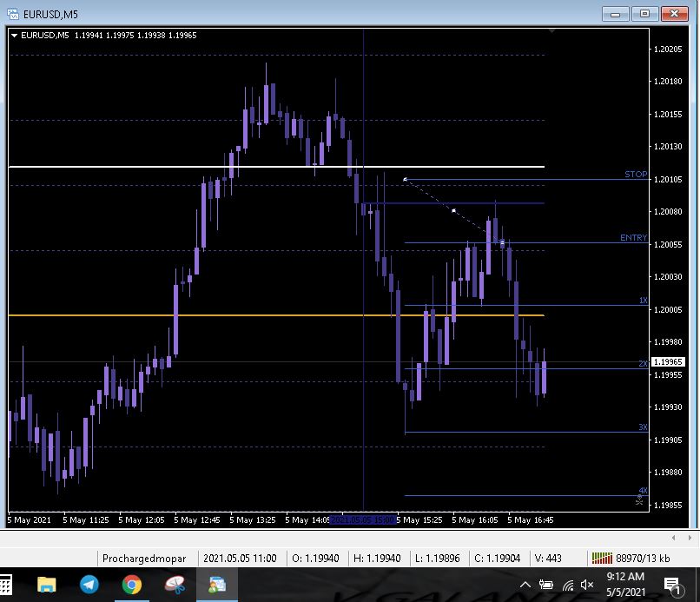700x602 pixels.
Task: Click the 88970/13 kb traffic readout
Action: coord(643,559)
